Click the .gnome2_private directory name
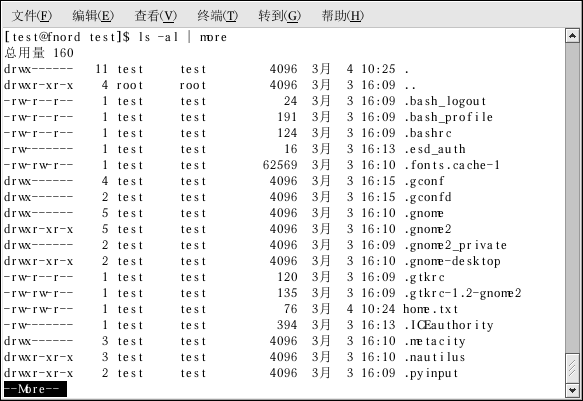Image resolution: width=583 pixels, height=401 pixels. (455, 246)
